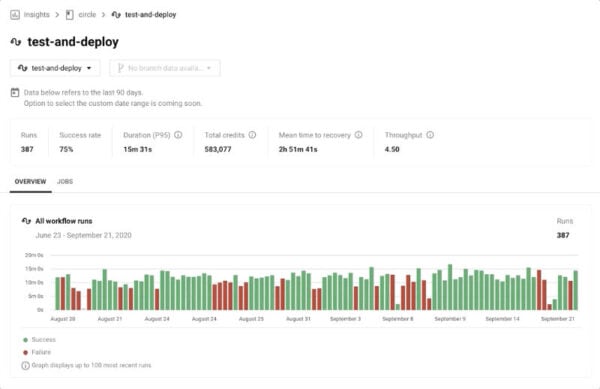Click the duration value 15m 31s

[138, 149]
